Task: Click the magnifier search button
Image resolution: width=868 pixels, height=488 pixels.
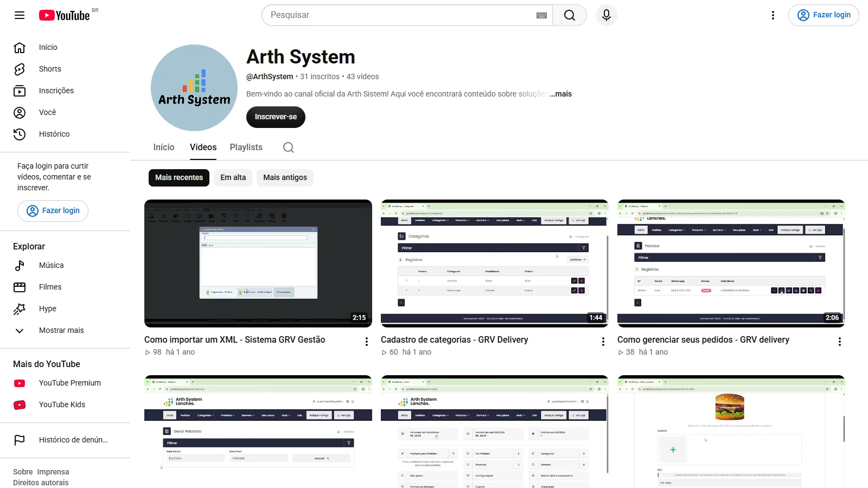Action: [x=570, y=15]
